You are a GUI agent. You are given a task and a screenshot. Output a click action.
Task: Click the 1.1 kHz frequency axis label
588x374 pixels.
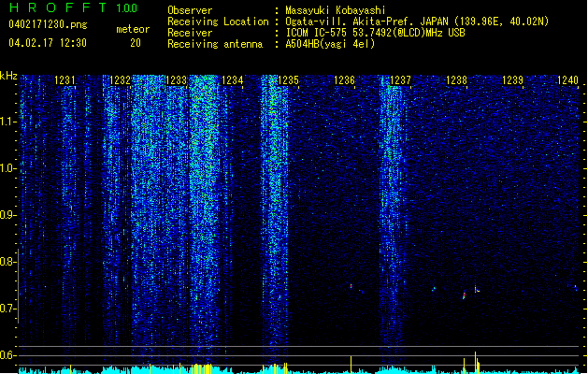pos(8,122)
